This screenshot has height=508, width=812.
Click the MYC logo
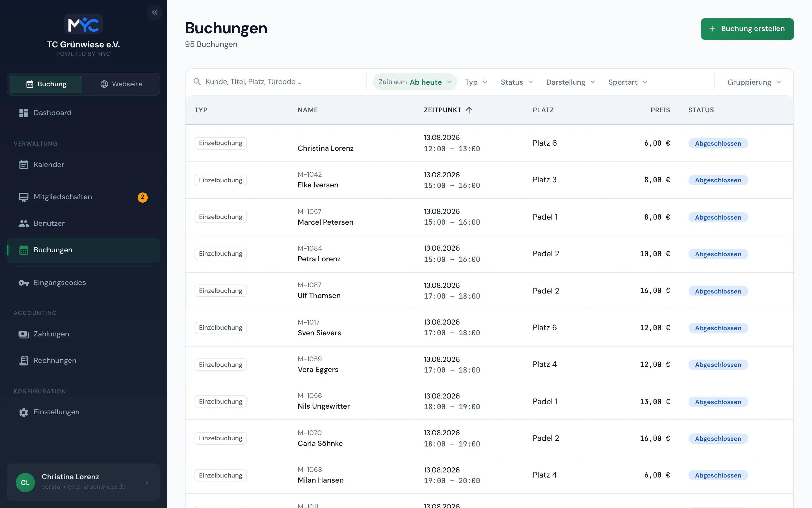(x=83, y=24)
